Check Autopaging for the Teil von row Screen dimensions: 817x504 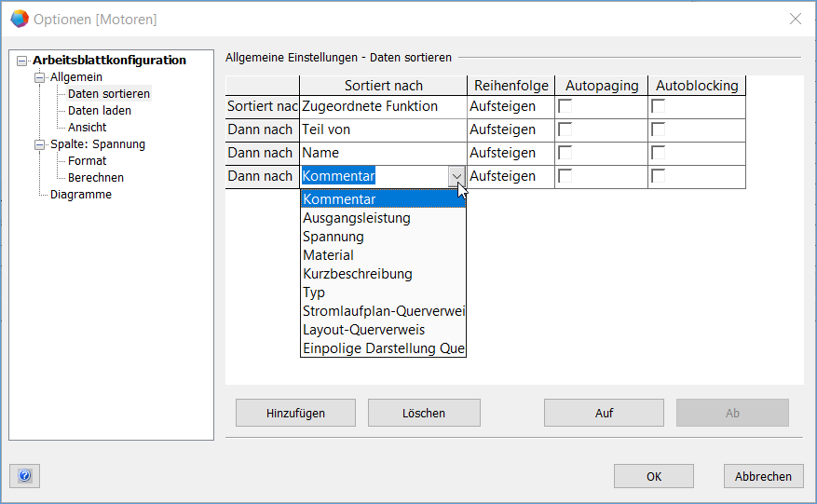pos(565,129)
